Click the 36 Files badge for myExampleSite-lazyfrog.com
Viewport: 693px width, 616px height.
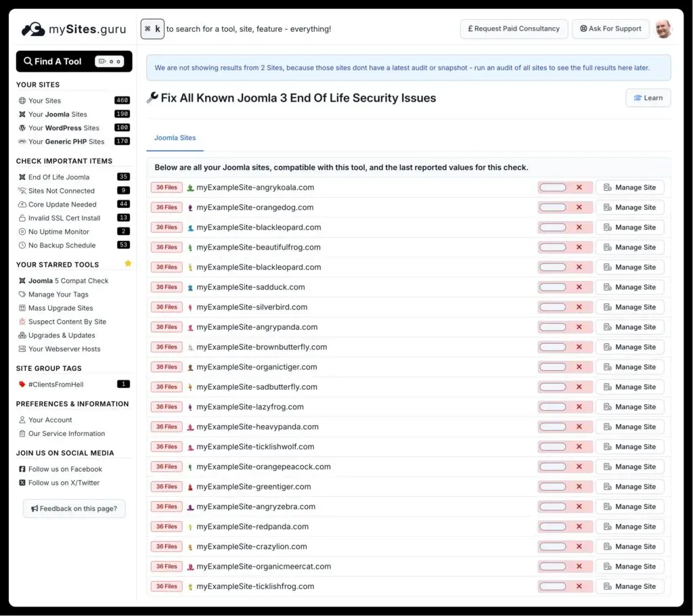pos(166,406)
